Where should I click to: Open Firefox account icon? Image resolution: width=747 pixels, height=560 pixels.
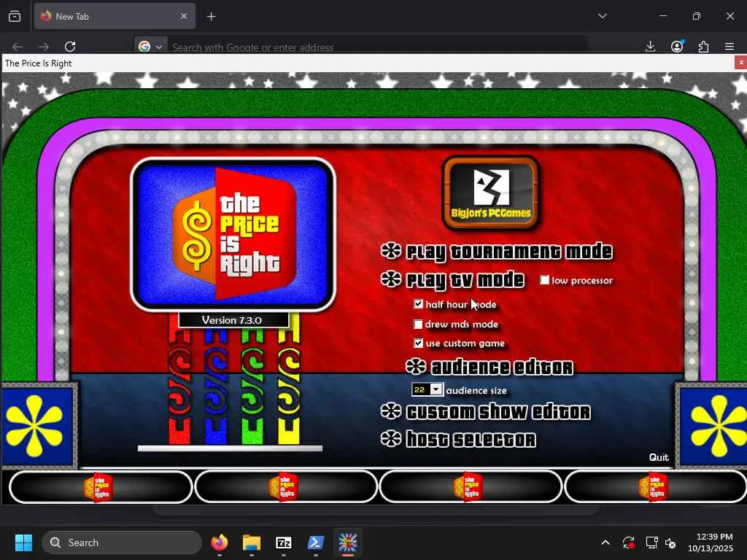point(677,47)
